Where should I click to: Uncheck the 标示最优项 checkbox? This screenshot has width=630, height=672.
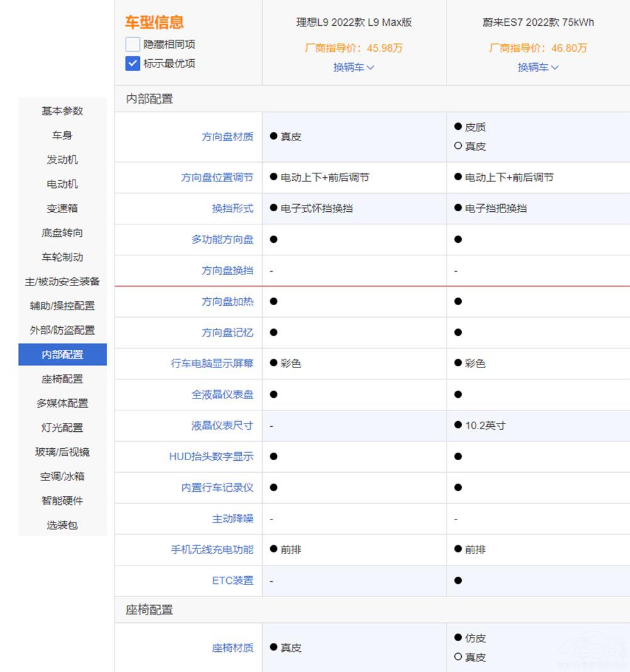pyautogui.click(x=132, y=63)
